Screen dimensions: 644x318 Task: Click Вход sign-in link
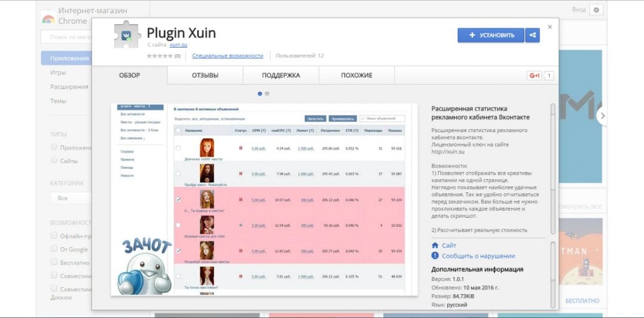coord(578,10)
